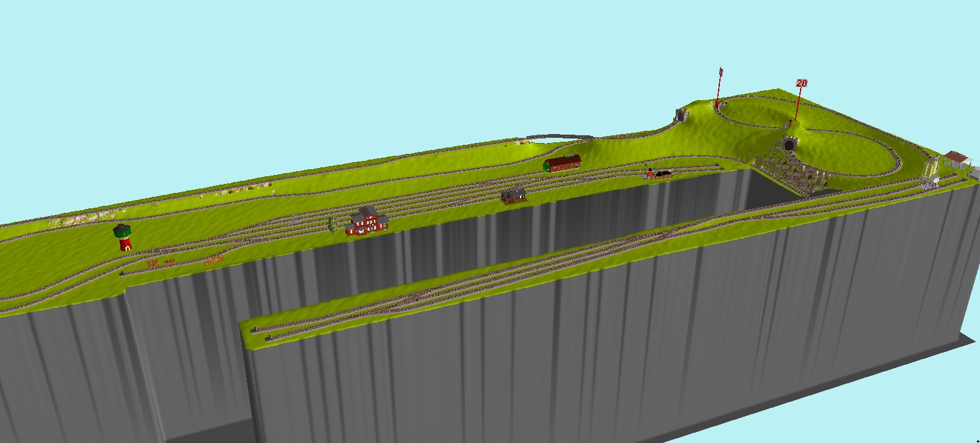
Task: Select the rightmost orange lumber stack
Action: point(214,260)
